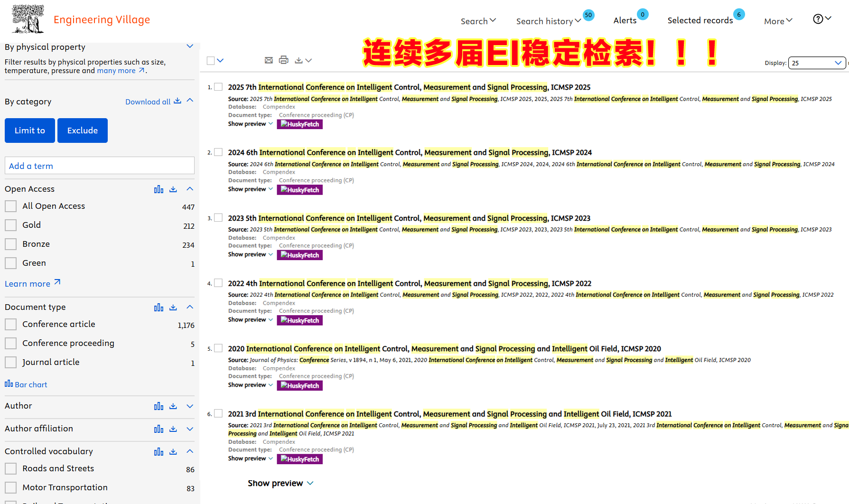The width and height of the screenshot is (849, 504).
Task: Open the Search history count badge
Action: pyautogui.click(x=588, y=15)
